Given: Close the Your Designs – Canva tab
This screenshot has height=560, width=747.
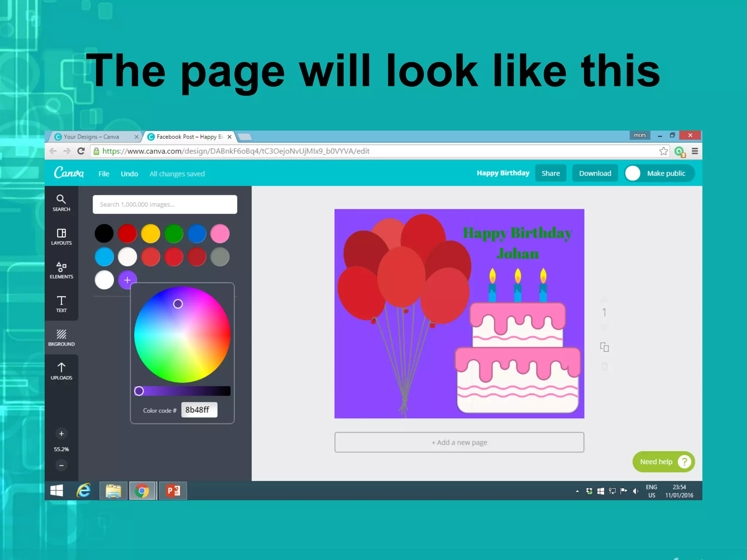Looking at the screenshot, I should point(136,137).
